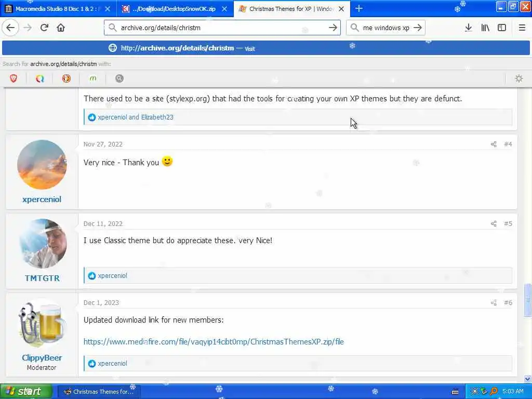
Task: Search with the gray magnifier engine icon
Action: 119,78
